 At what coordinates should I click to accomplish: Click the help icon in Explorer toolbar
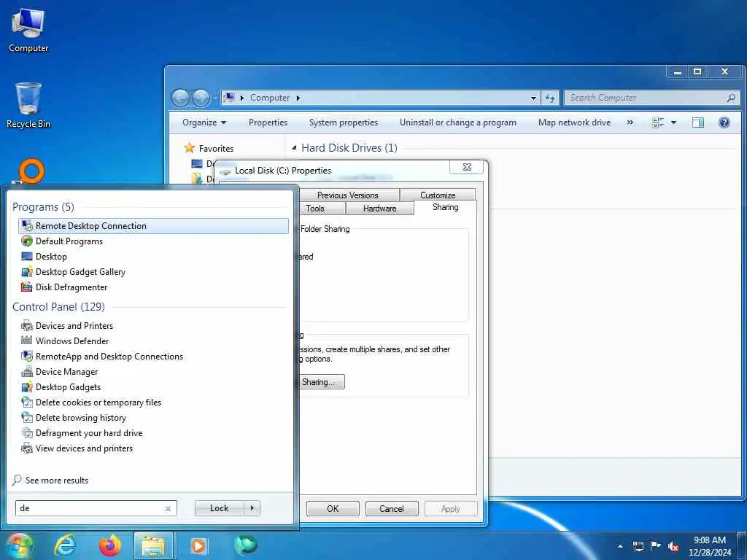pyautogui.click(x=724, y=122)
